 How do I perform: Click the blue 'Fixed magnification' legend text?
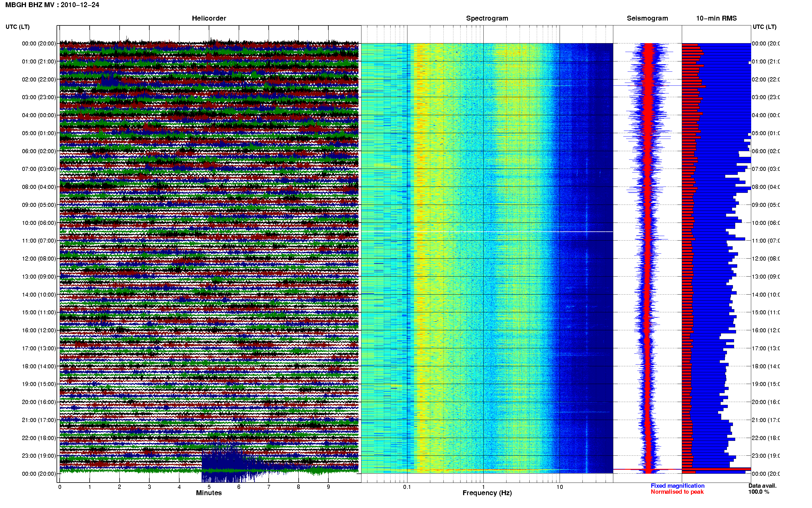pos(678,486)
